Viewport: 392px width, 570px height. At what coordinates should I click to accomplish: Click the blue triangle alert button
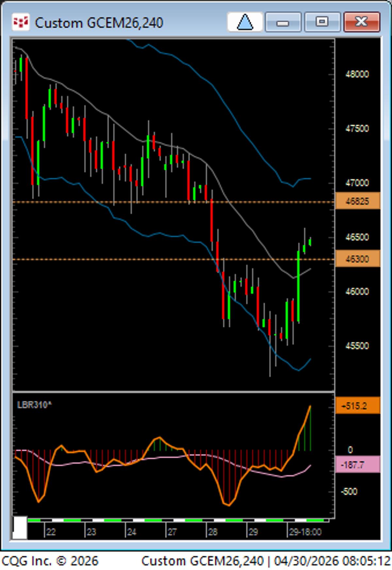point(245,22)
